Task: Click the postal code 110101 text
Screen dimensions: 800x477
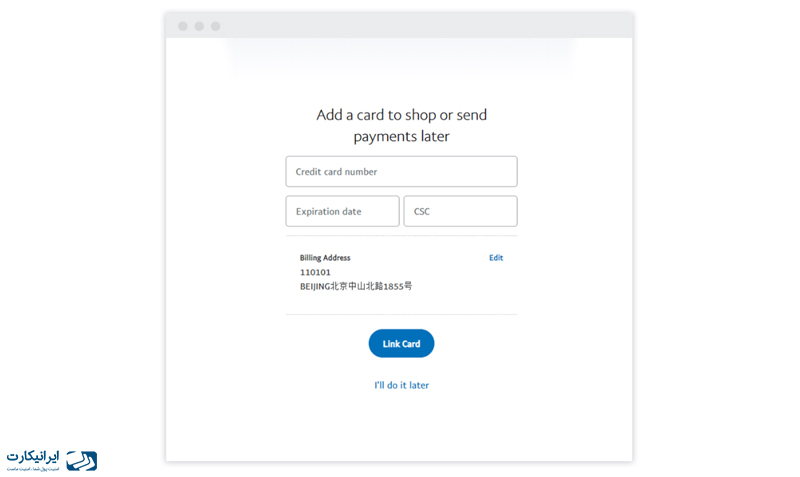Action: point(315,272)
